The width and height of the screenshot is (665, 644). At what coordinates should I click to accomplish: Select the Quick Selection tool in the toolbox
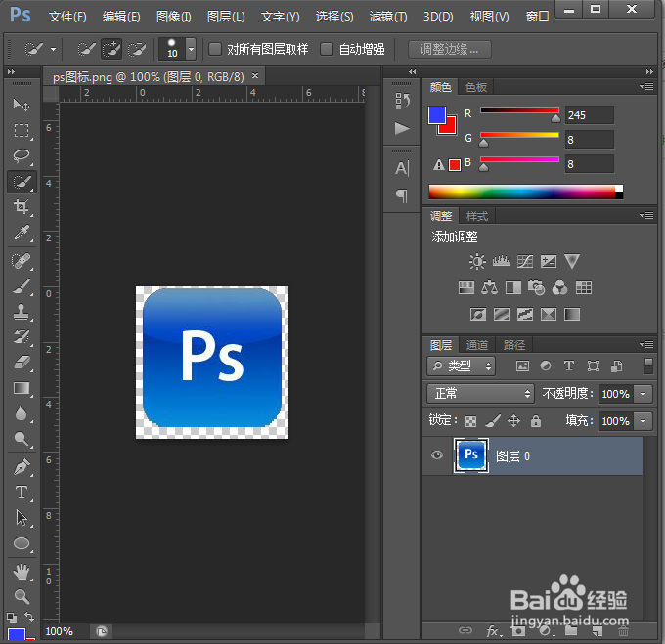(x=22, y=182)
